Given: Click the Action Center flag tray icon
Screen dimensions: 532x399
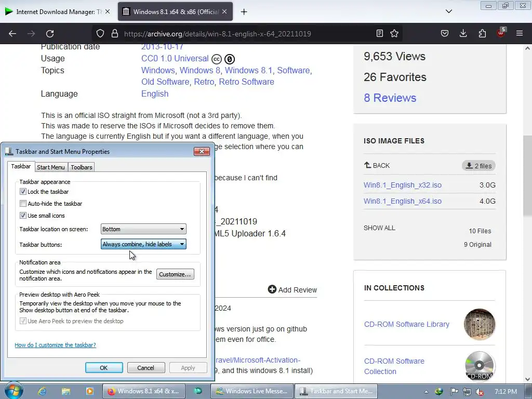Looking at the screenshot, I should click(x=454, y=392).
